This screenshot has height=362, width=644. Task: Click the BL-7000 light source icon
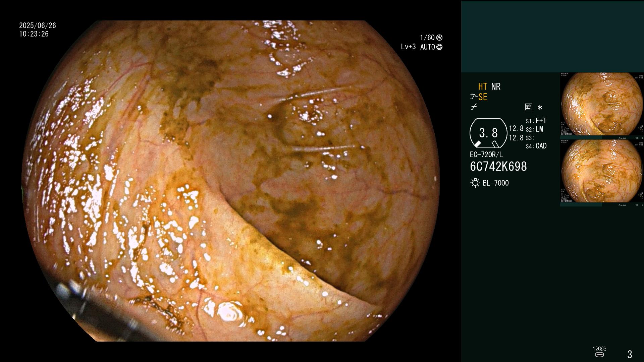(x=475, y=183)
